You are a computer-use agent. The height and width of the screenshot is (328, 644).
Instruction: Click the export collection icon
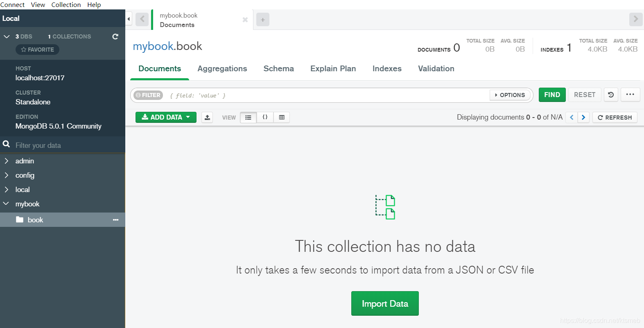[207, 118]
